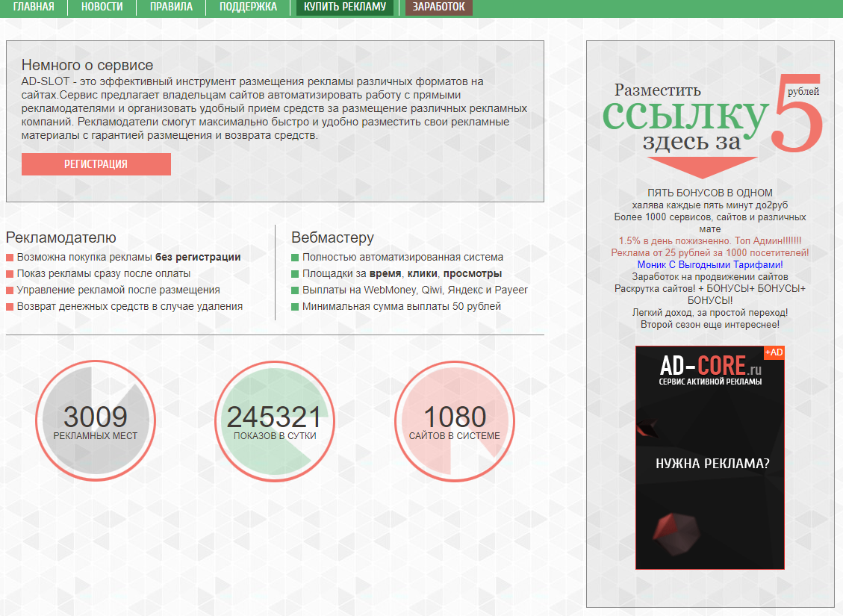The height and width of the screenshot is (616, 843).
Task: Open 'Более 1000 сервисов, сайтов' link
Action: (709, 223)
